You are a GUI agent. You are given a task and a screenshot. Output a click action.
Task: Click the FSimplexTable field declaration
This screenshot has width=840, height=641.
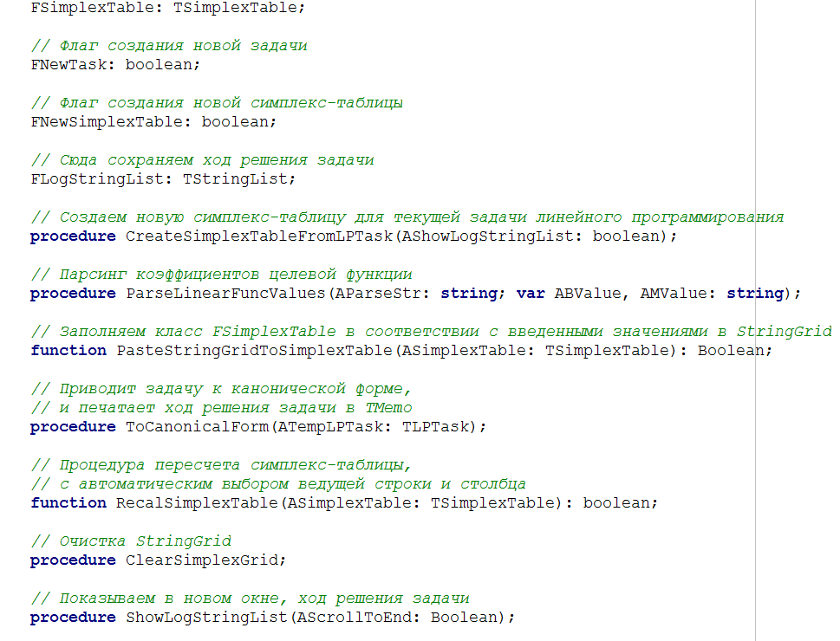point(167,8)
